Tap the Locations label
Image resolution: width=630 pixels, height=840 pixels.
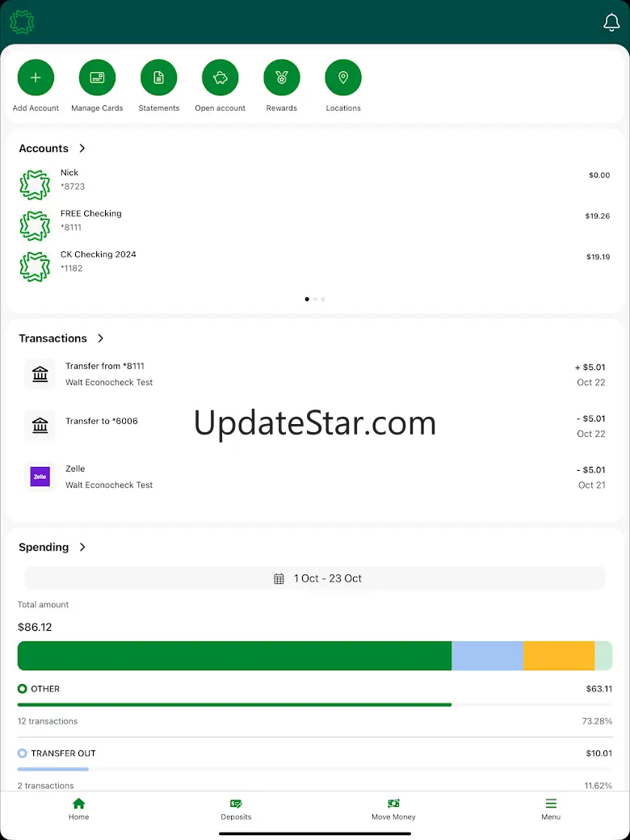343,108
